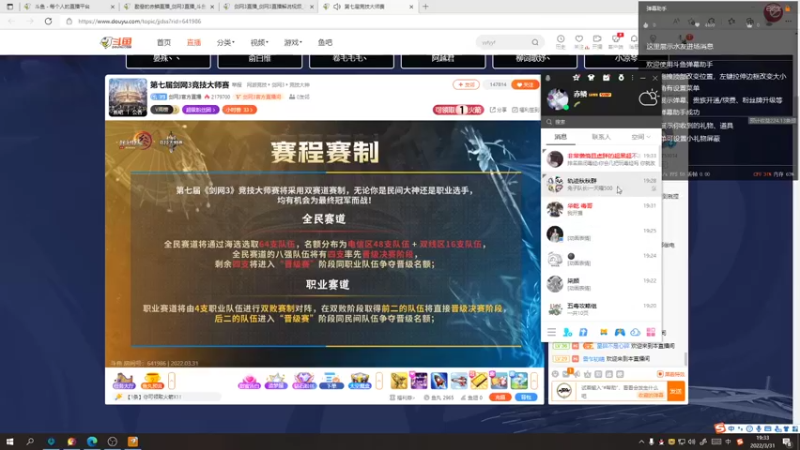Expand 游戏 navigation dropdown
800x450 pixels.
[293, 42]
